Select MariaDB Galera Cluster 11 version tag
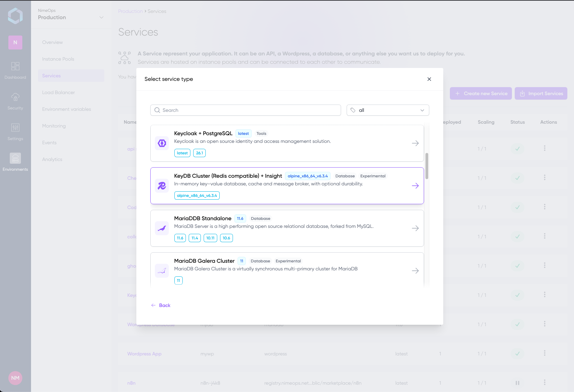This screenshot has height=392, width=574. 179,280
